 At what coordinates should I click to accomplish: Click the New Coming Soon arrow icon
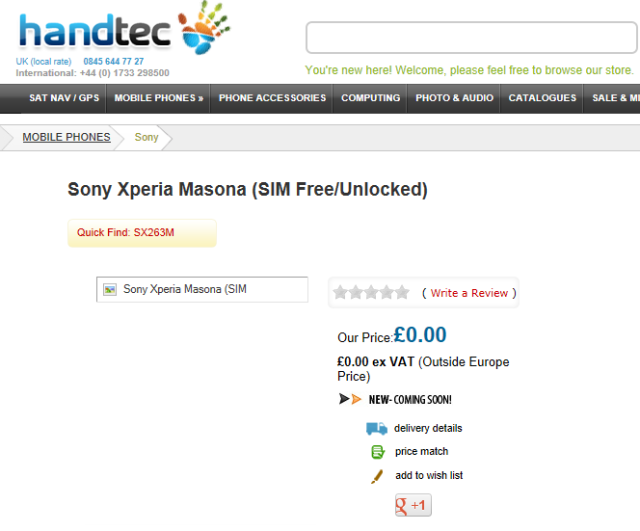click(x=350, y=399)
